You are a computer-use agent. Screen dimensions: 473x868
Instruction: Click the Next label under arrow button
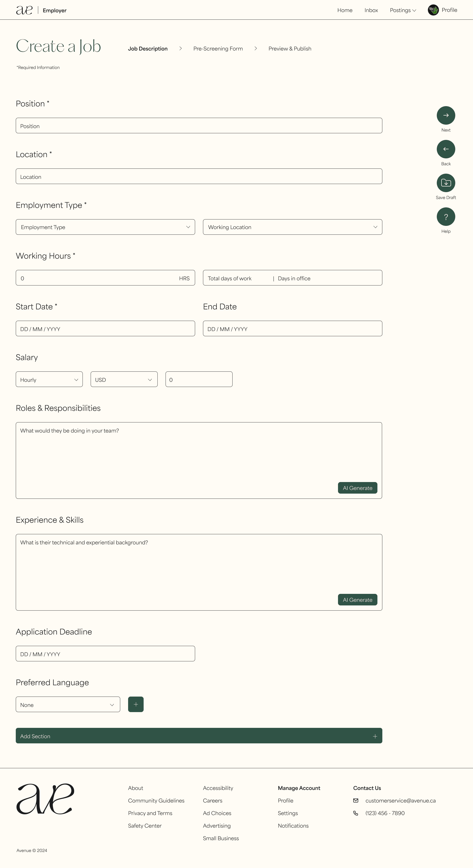pos(446,130)
